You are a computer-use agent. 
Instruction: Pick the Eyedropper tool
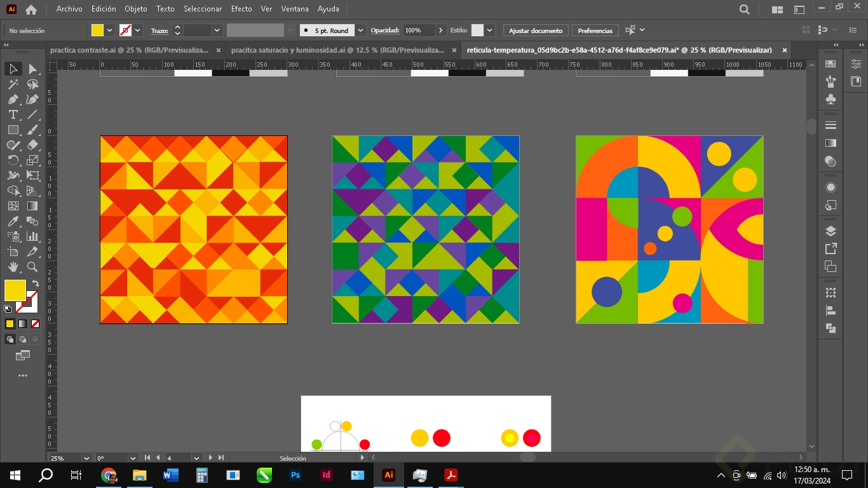tap(13, 221)
